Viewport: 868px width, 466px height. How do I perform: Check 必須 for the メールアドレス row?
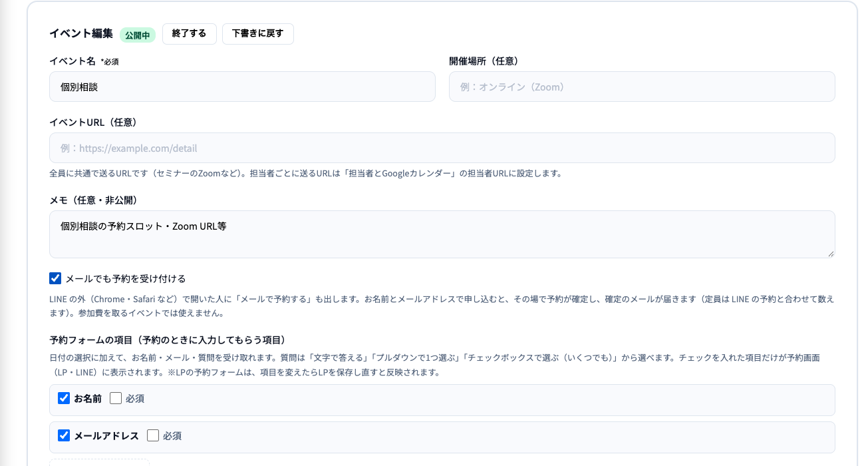[153, 435]
